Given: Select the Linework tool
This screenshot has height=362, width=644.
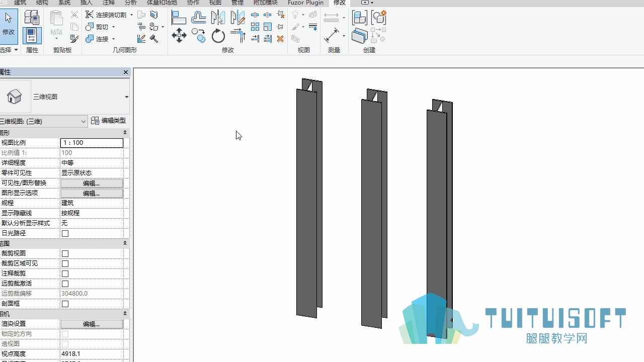Looking at the screenshot, I should [313, 27].
